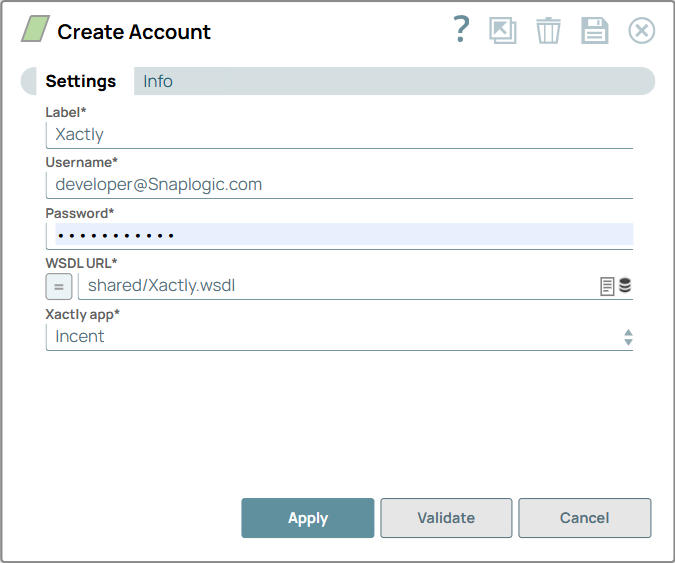Image resolution: width=675 pixels, height=563 pixels.
Task: Open the help question mark icon
Action: click(x=461, y=30)
